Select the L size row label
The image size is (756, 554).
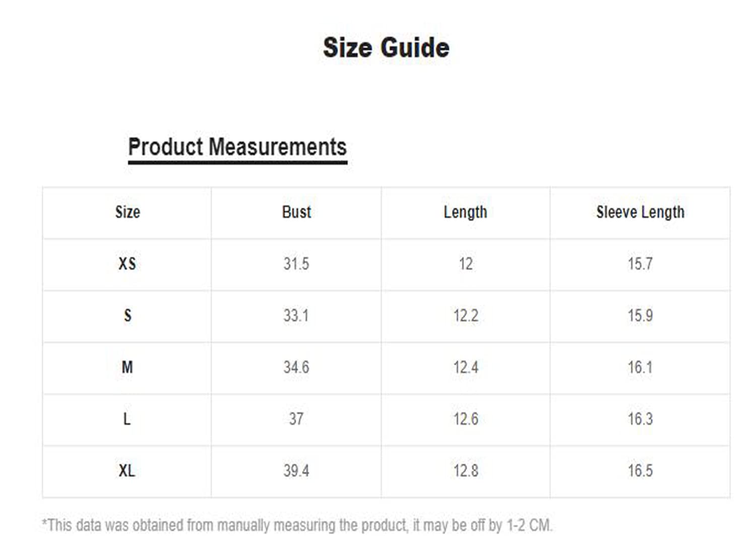point(127,419)
